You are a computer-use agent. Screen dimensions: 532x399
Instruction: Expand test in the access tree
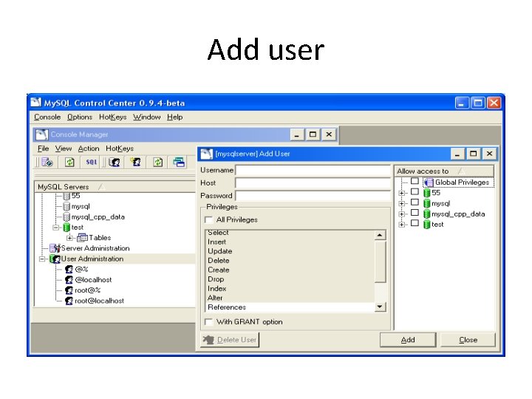[401, 225]
